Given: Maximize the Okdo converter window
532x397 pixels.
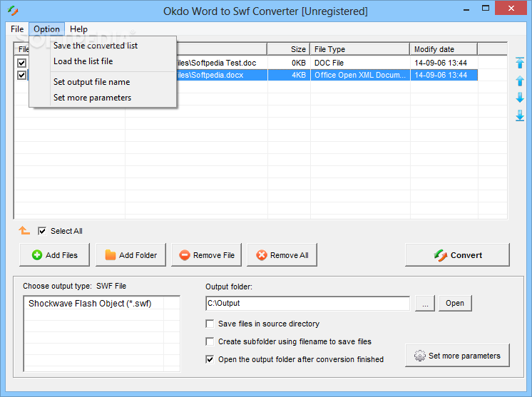Looking at the screenshot, I should tap(486, 9).
